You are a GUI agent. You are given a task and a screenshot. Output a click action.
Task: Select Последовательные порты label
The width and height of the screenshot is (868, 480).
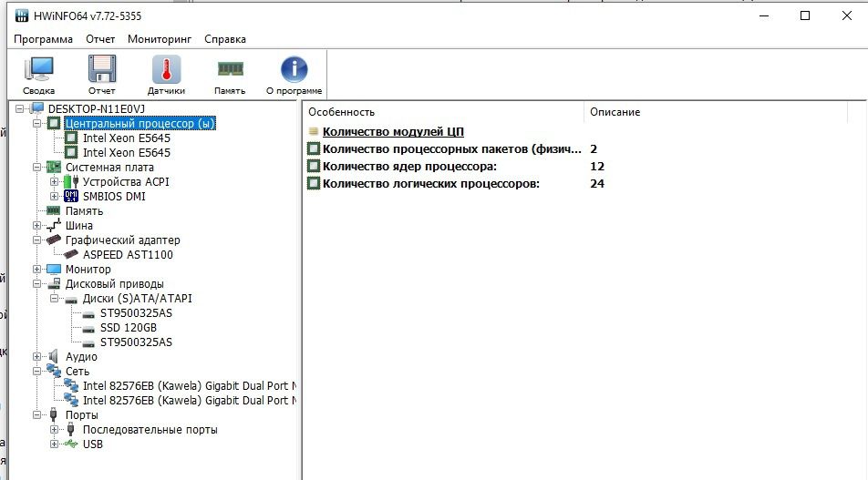150,429
